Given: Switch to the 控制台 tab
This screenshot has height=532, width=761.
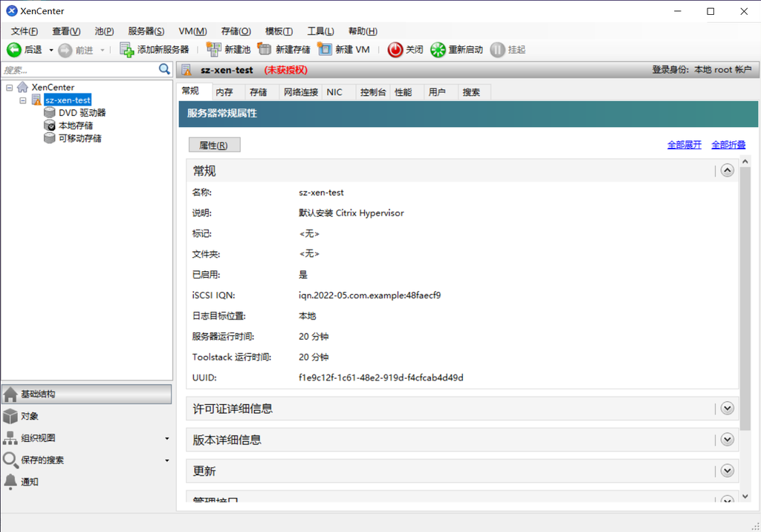Looking at the screenshot, I should click(372, 91).
